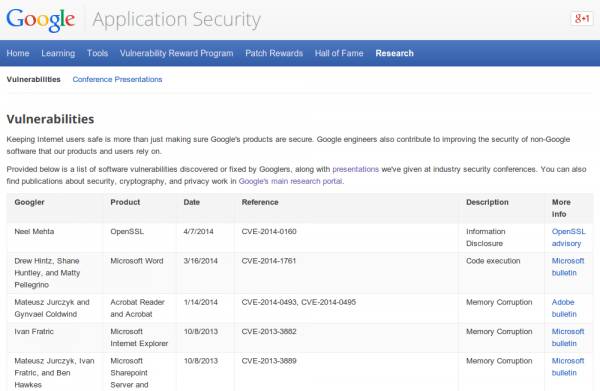Go to the Learning section
600x391 pixels.
pos(58,53)
